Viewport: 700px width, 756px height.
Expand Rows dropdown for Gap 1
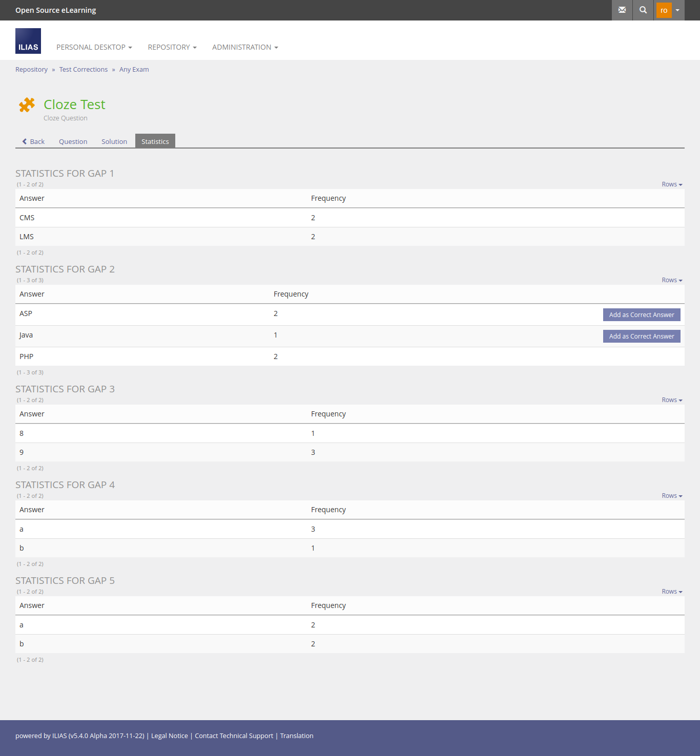671,184
